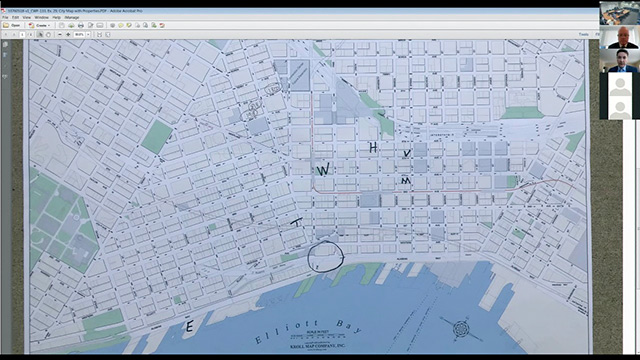Click the page icon after the highlight tool
Image resolution: width=640 pixels, height=360 pixels.
[x=138, y=25]
